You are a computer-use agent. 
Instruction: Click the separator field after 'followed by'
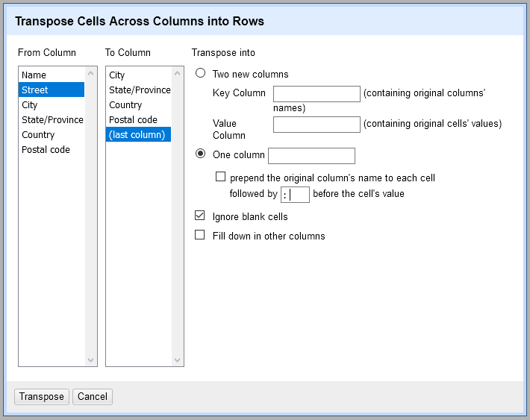pyautogui.click(x=295, y=195)
